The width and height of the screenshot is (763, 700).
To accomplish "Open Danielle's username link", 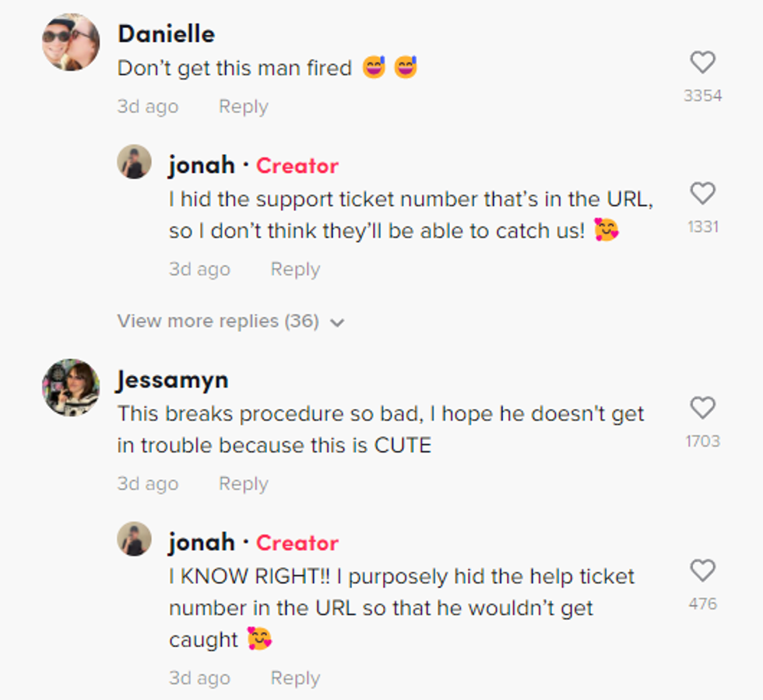I will (166, 33).
